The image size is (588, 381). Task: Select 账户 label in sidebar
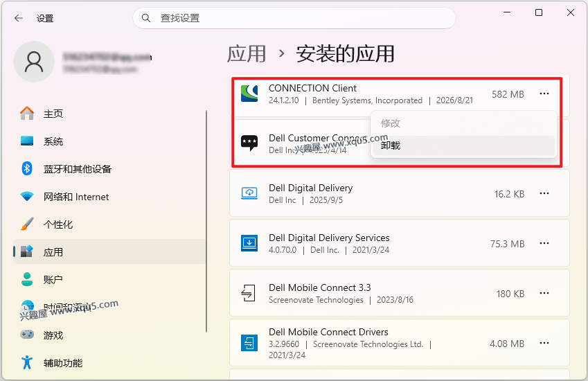[x=53, y=280]
